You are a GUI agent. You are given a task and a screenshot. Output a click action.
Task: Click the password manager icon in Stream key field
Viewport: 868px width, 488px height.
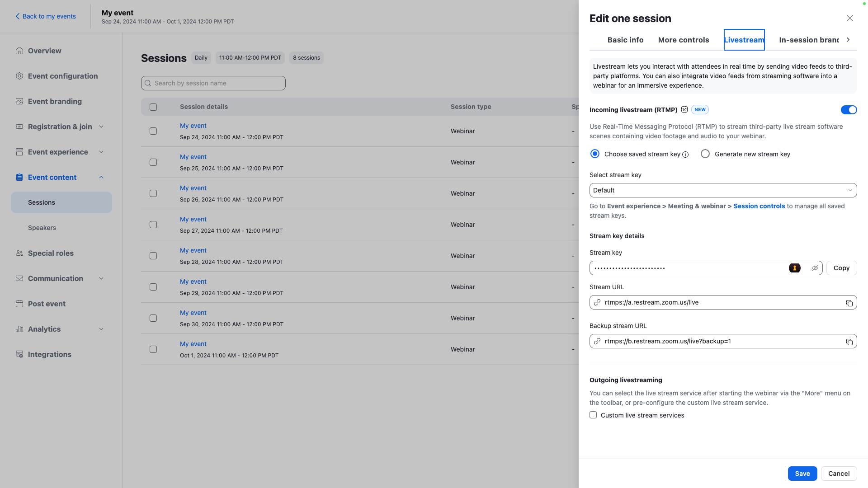pos(794,268)
